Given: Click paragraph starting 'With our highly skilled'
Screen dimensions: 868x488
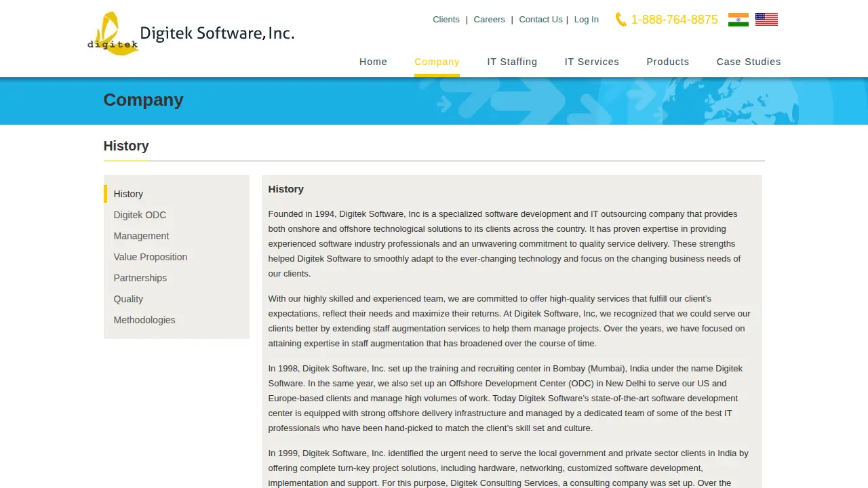Looking at the screenshot, I should point(510,321).
